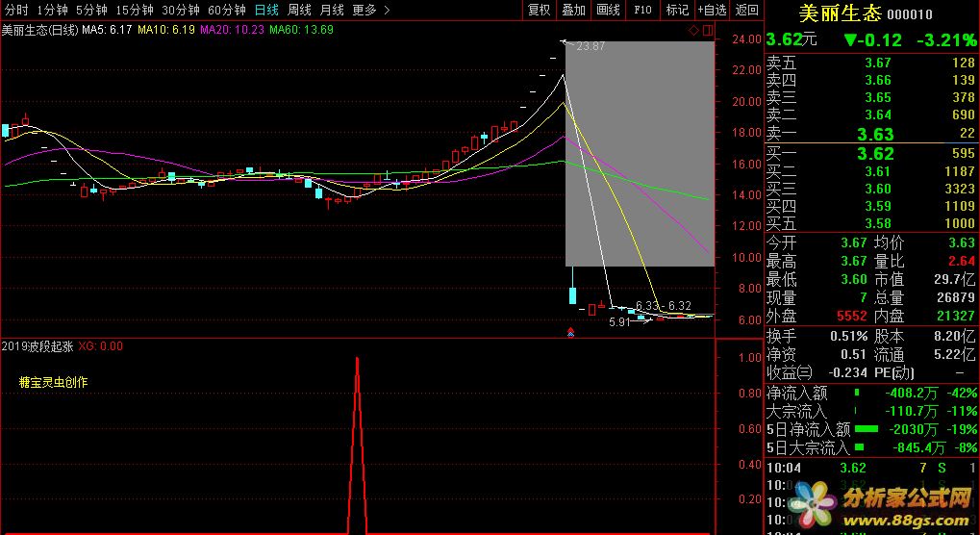Viewport: 980px width, 535px height.
Task: Click the red signal spike in indicator pane
Action: (x=357, y=445)
